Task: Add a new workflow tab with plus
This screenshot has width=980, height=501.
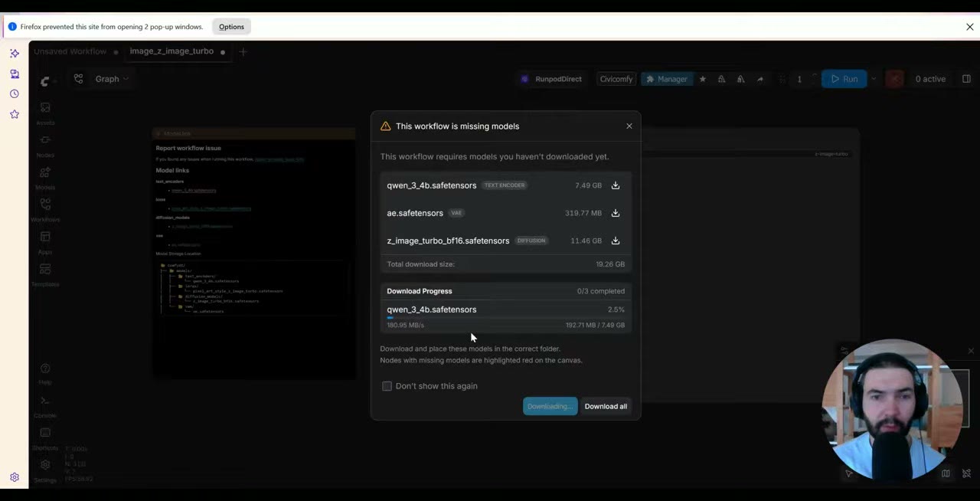Action: click(x=243, y=51)
